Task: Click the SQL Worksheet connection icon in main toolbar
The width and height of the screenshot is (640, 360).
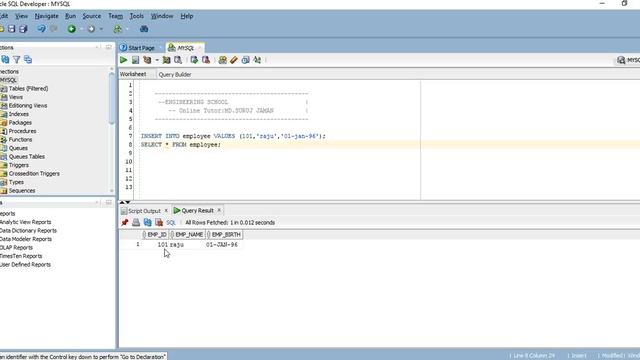Action: (x=118, y=29)
